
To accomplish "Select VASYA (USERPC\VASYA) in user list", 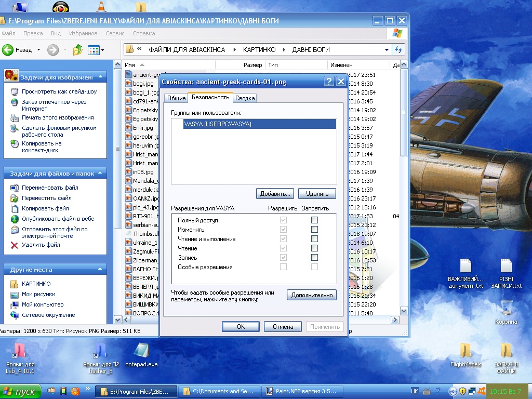I will (x=217, y=124).
